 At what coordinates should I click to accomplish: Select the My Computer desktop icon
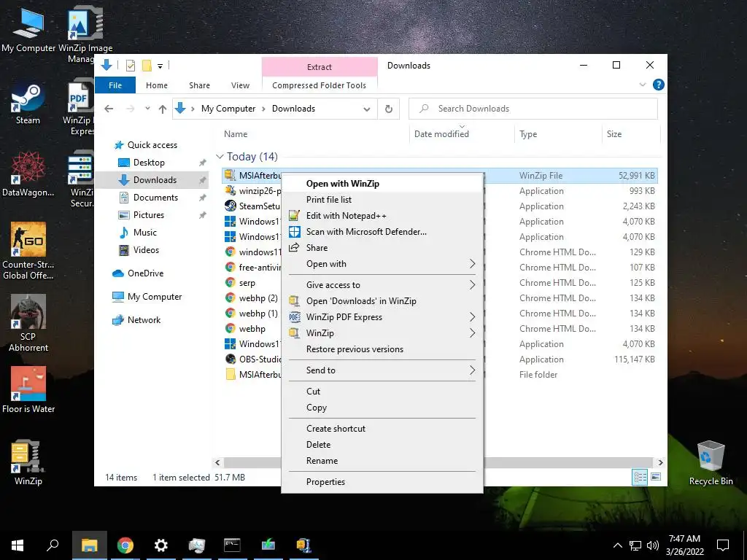click(x=28, y=31)
